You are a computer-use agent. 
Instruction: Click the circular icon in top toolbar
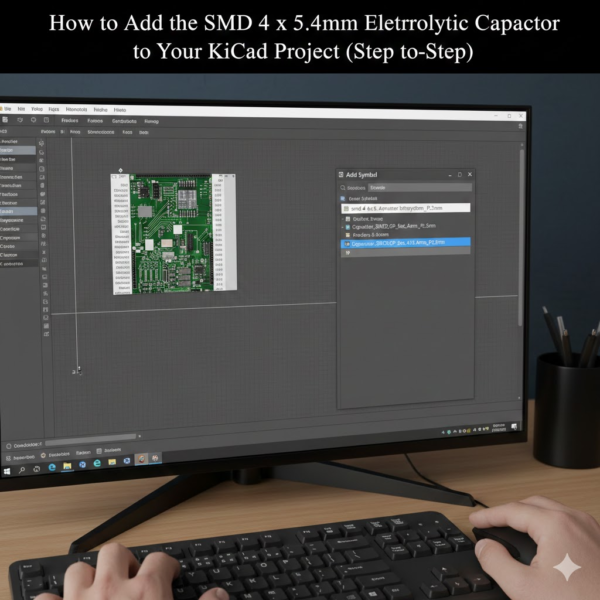[x=33, y=120]
